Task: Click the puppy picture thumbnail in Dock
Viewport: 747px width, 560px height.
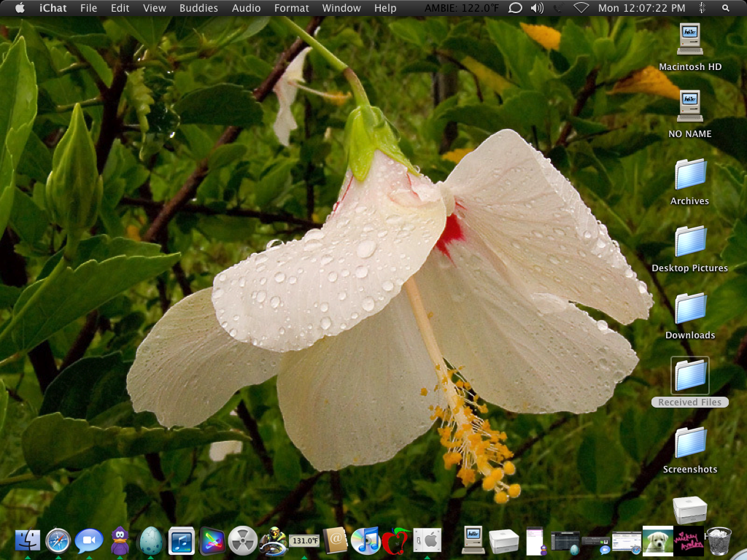Action: (657, 540)
